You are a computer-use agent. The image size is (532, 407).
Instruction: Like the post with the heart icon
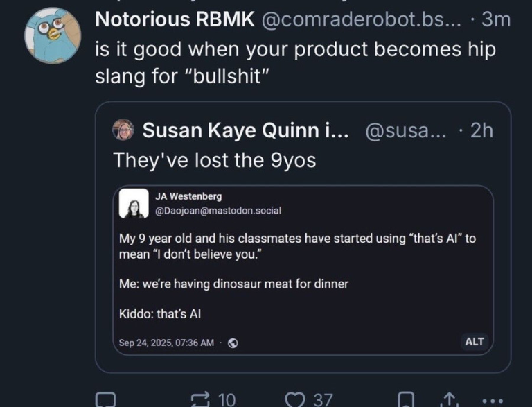296,399
